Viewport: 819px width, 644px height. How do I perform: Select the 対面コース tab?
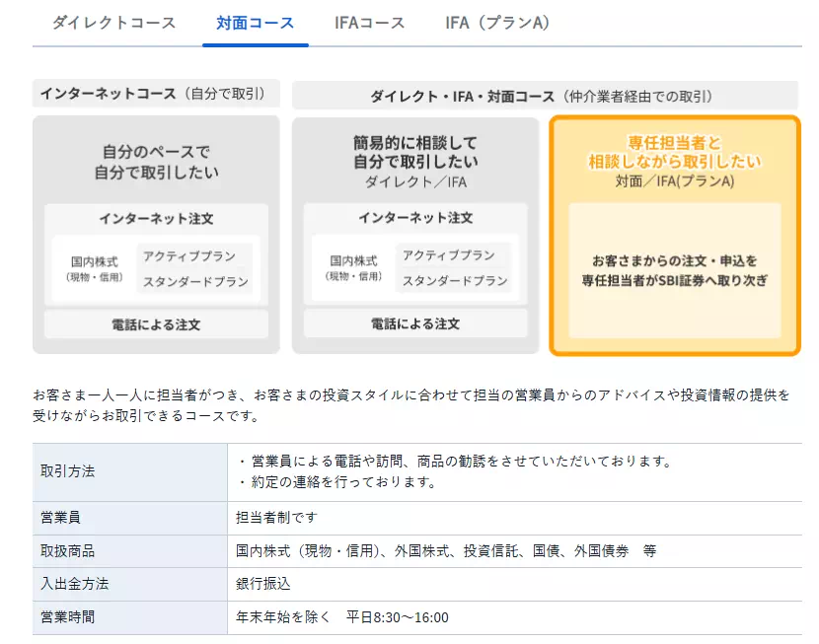click(x=255, y=22)
